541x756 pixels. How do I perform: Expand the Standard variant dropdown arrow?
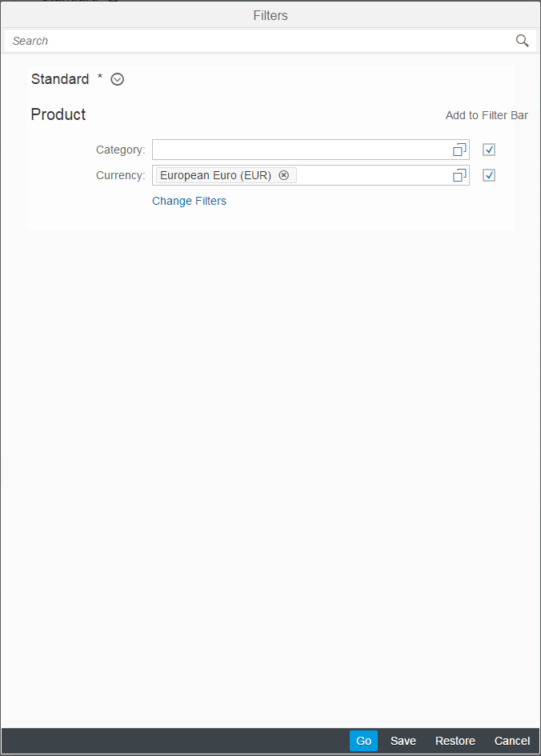tap(118, 79)
